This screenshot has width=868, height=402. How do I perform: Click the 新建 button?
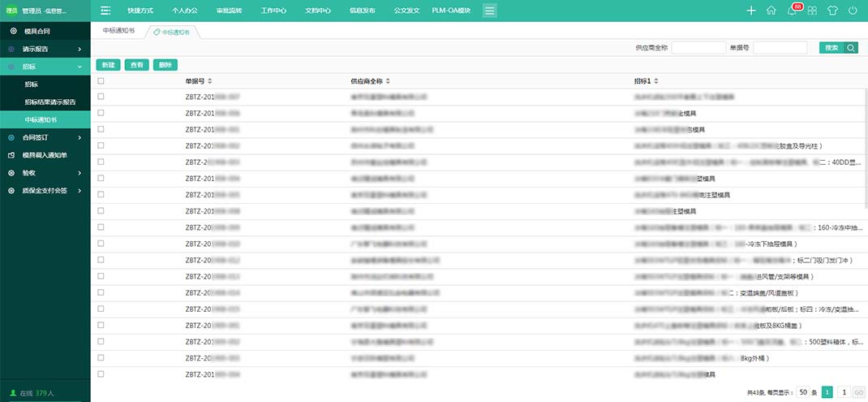(108, 64)
